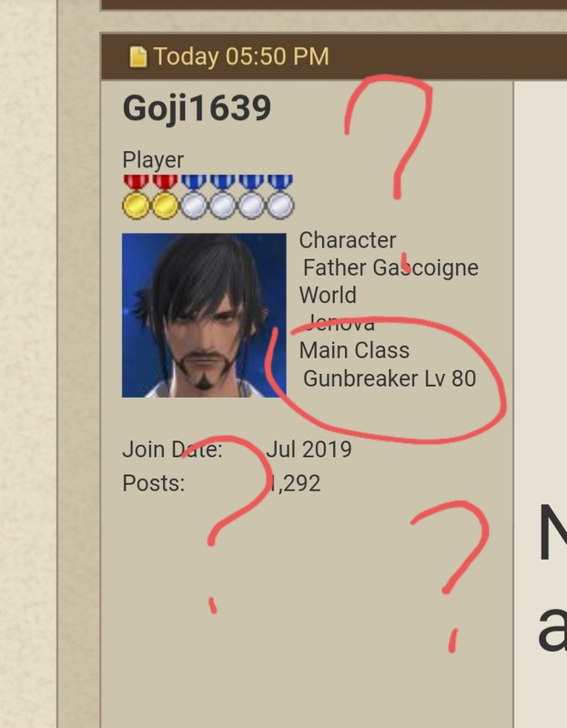Click the Today 05:50 PM timestamp
Image resolution: width=567 pixels, height=728 pixels.
click(x=241, y=56)
